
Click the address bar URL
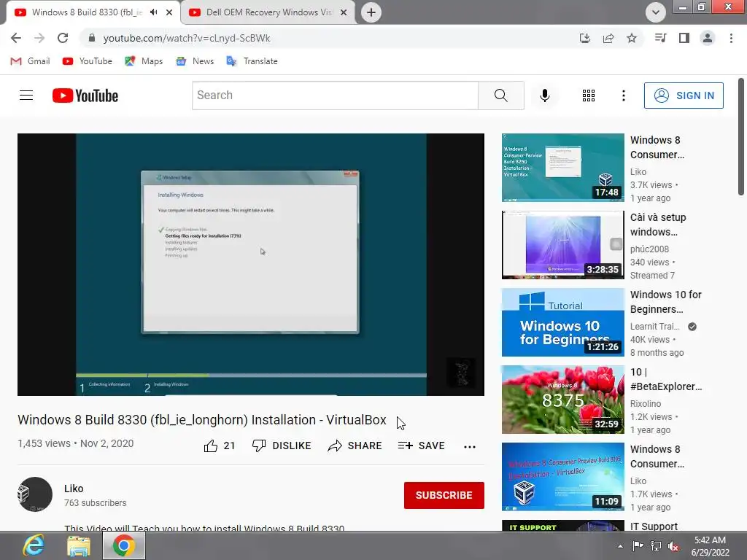187,38
